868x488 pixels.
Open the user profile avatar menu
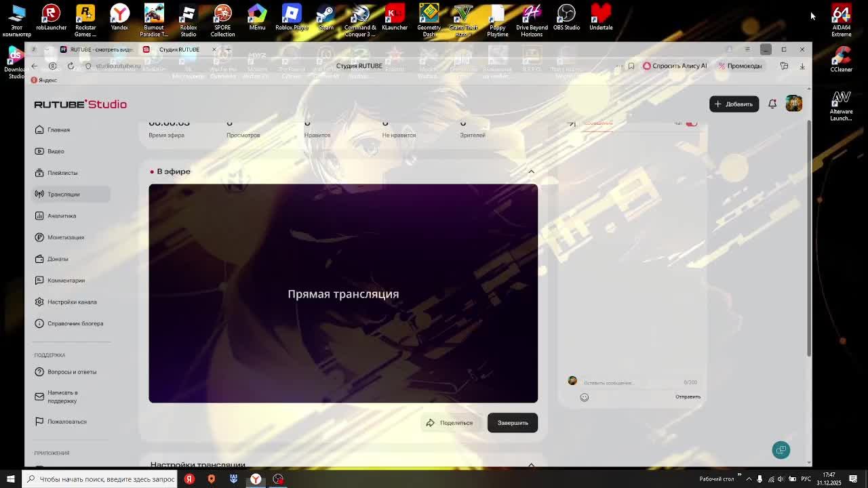(x=793, y=103)
